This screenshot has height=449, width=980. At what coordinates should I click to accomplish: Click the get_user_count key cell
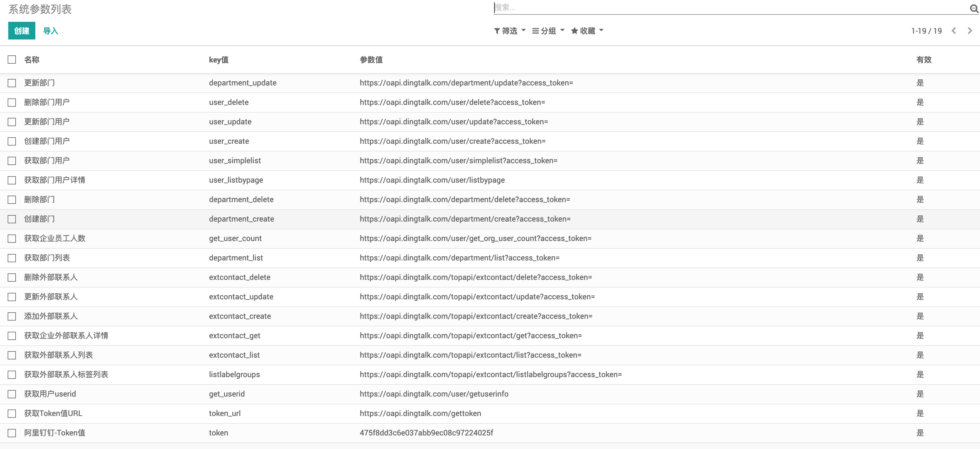pos(235,238)
